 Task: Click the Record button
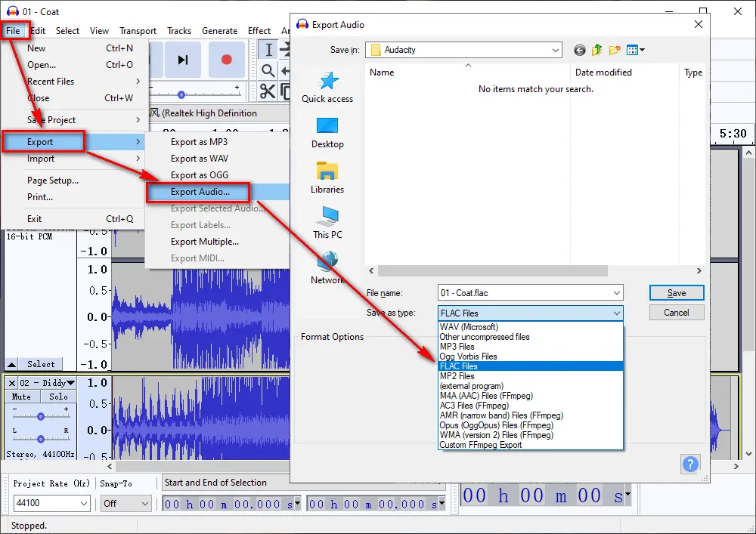pyautogui.click(x=226, y=60)
